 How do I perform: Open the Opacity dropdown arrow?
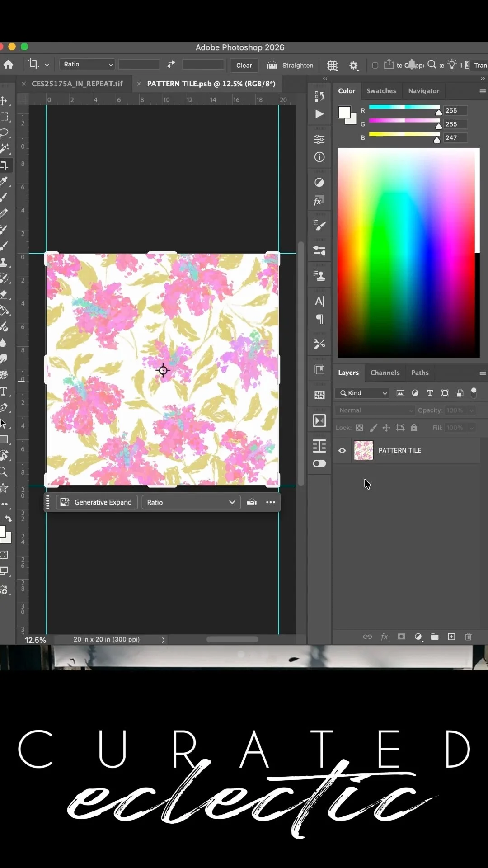click(472, 410)
